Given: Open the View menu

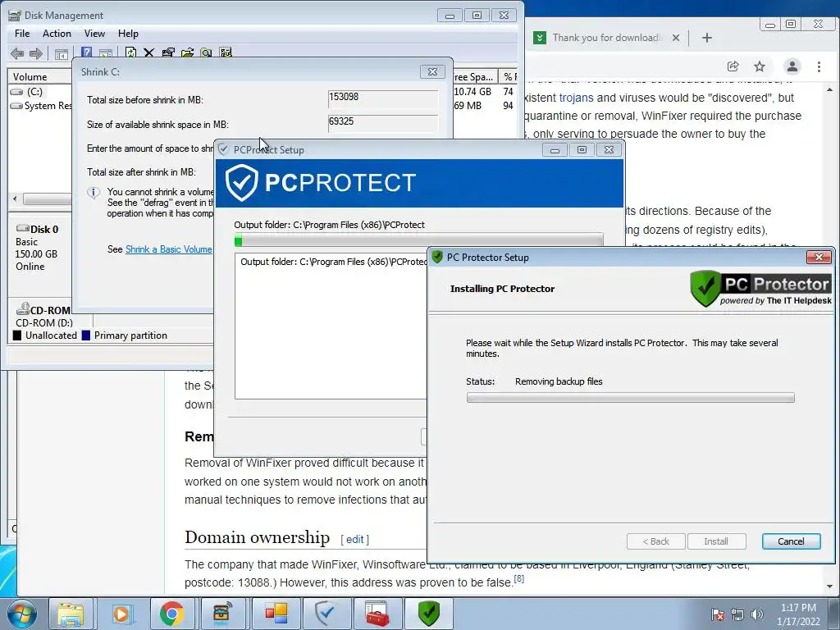Looking at the screenshot, I should pos(94,33).
